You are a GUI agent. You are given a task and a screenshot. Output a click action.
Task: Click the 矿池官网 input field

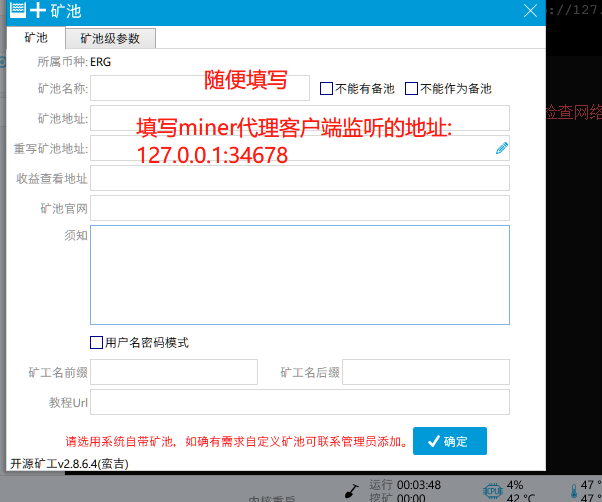pos(300,208)
